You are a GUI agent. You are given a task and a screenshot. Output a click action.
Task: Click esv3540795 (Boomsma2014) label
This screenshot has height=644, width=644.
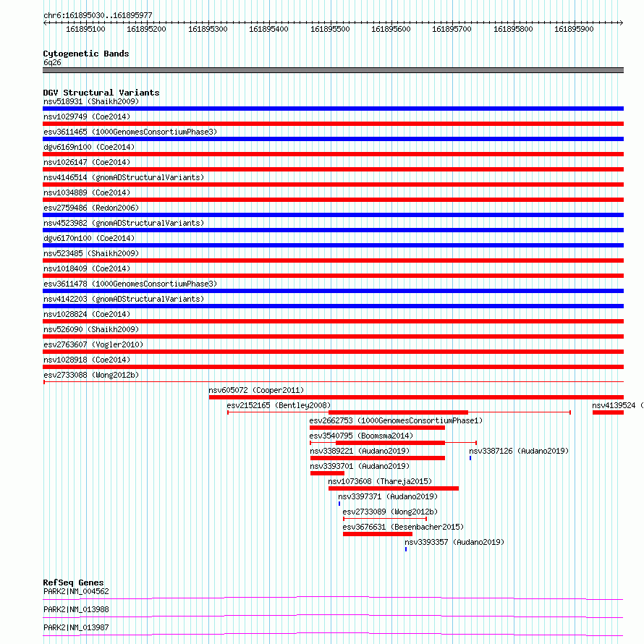(361, 436)
